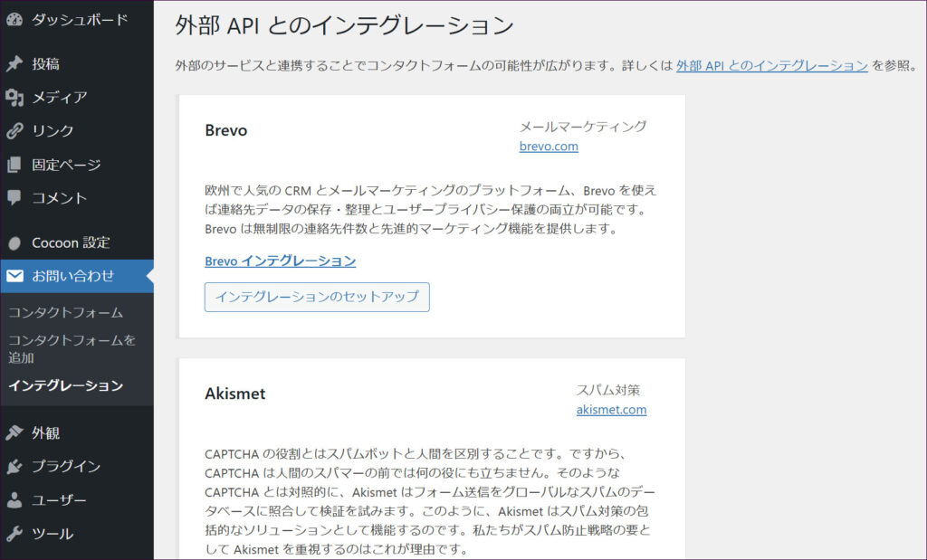Click the Users (ユーザー) person icon
Viewport: 927px width, 560px height.
(x=14, y=500)
